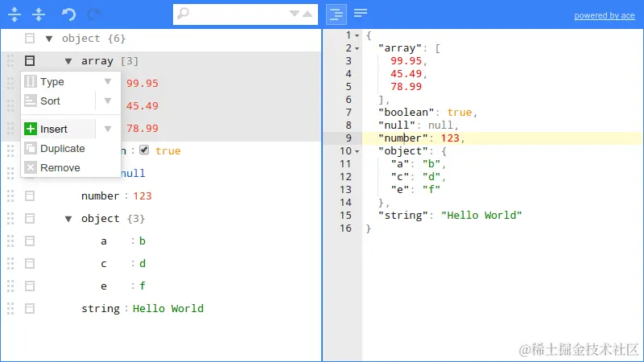Viewport: 644px width, 362px height.
Task: Open the actions menu for field e
Action: point(30,286)
